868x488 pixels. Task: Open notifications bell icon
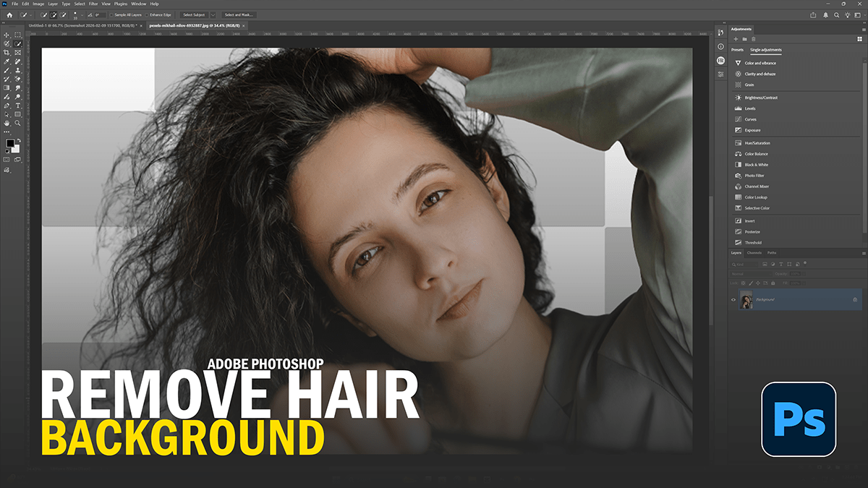coord(825,14)
